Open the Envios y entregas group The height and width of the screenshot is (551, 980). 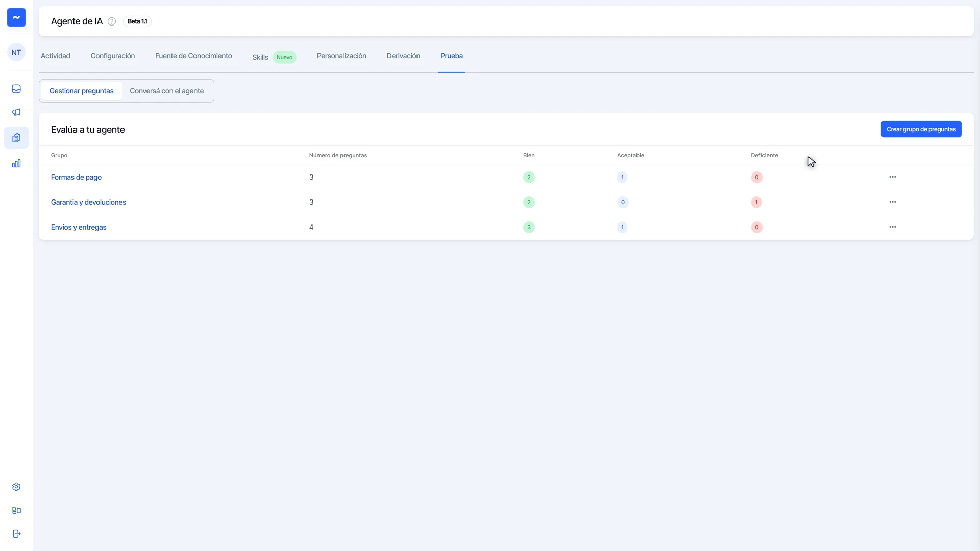pyautogui.click(x=79, y=227)
